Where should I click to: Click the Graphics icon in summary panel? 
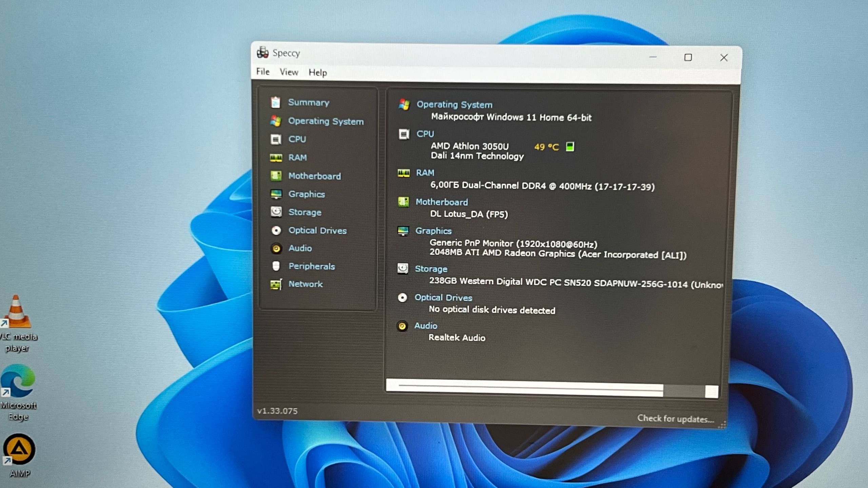pyautogui.click(x=403, y=231)
